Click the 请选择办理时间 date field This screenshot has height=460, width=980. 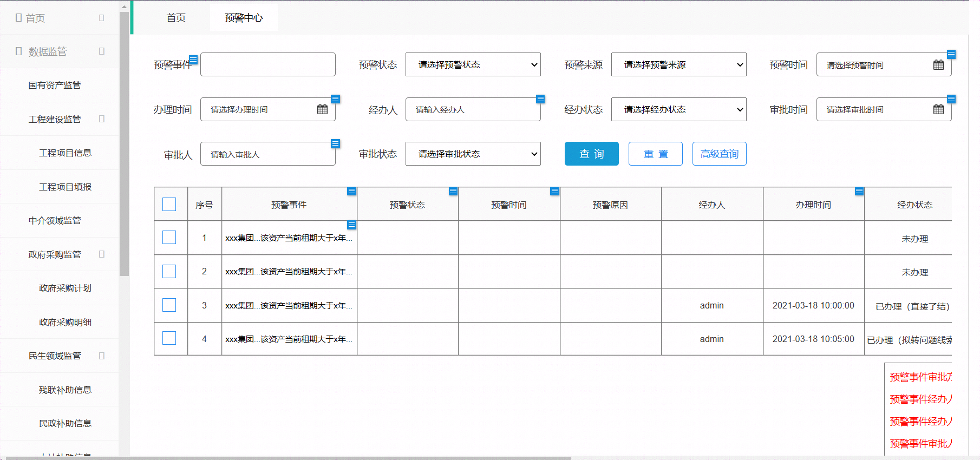coord(268,109)
